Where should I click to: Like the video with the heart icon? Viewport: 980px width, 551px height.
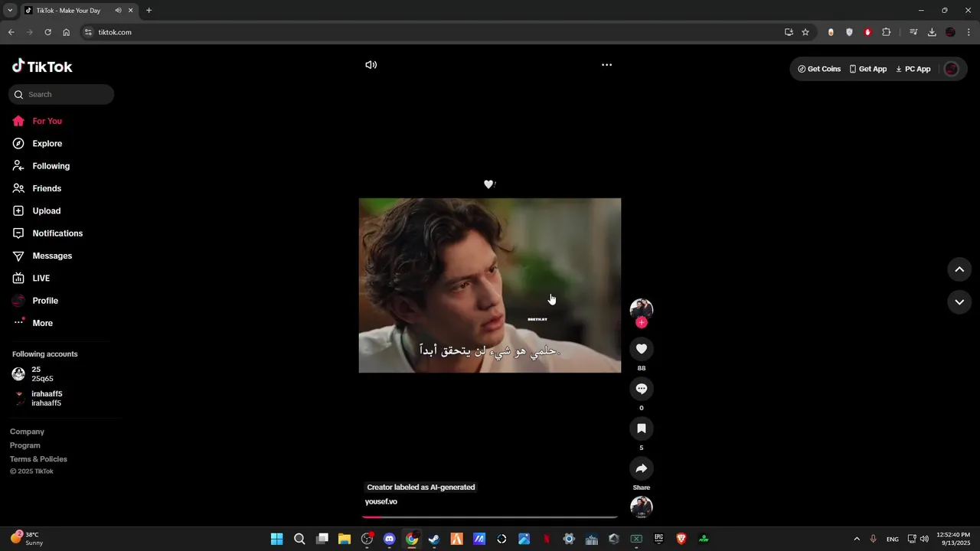[x=642, y=349]
